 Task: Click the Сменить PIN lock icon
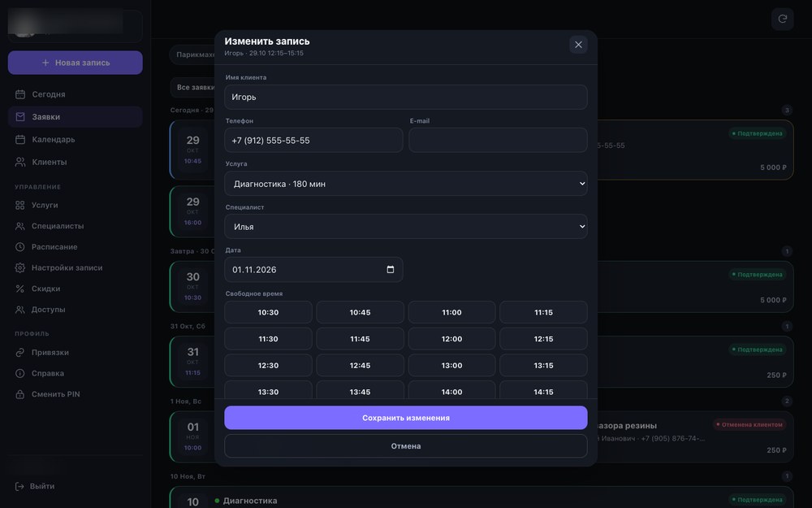(x=19, y=394)
